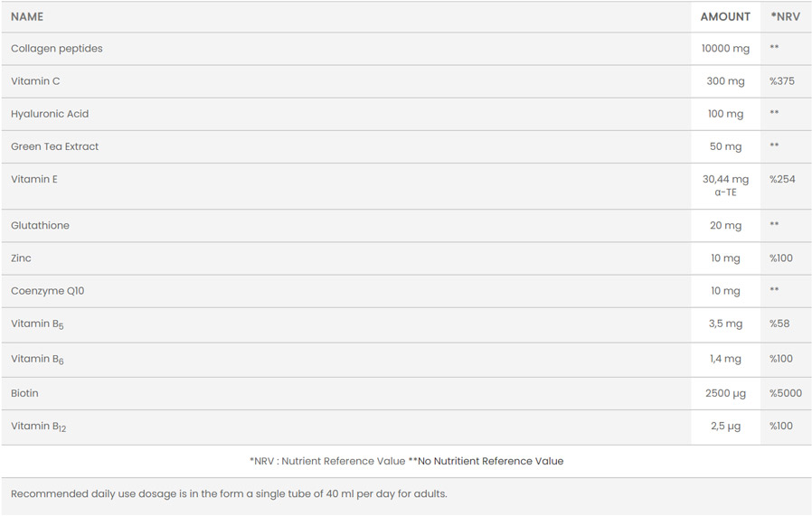
Task: Click the AMOUNT column header
Action: pos(725,16)
